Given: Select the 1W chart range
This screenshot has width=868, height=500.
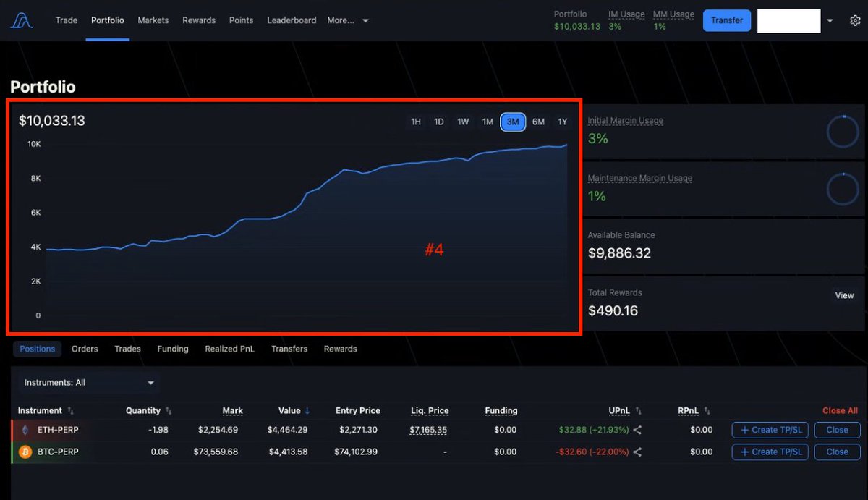Looking at the screenshot, I should (x=463, y=122).
